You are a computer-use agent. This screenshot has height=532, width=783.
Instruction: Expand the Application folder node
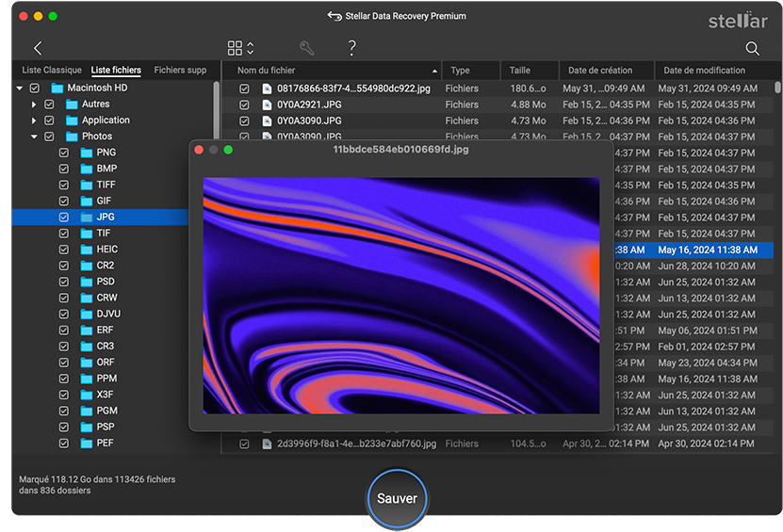pos(34,121)
